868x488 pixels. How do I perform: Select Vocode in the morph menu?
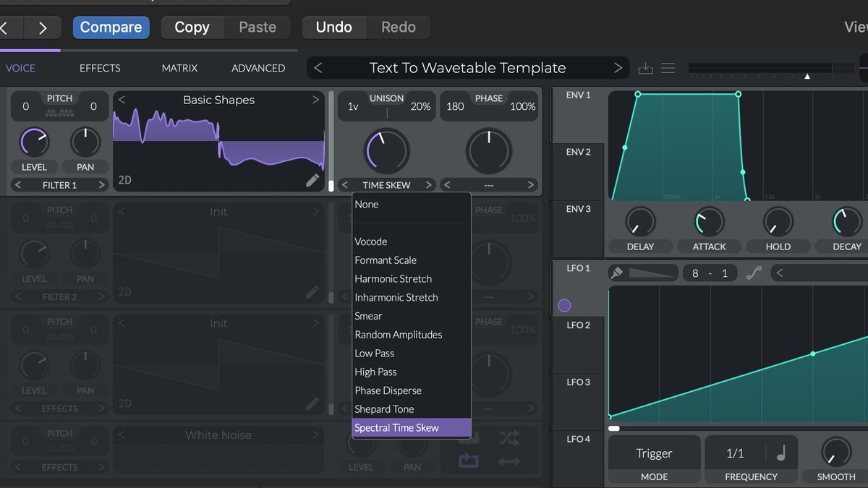coord(412,241)
